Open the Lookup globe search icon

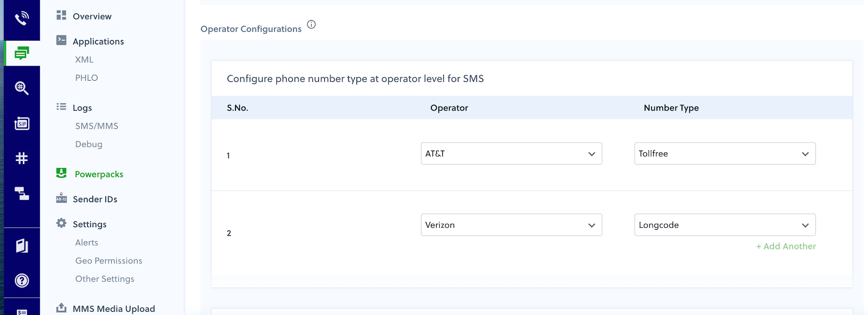22,88
